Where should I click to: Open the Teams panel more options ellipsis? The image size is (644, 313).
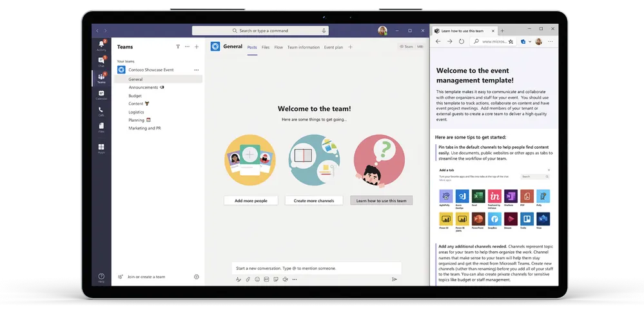tap(188, 47)
